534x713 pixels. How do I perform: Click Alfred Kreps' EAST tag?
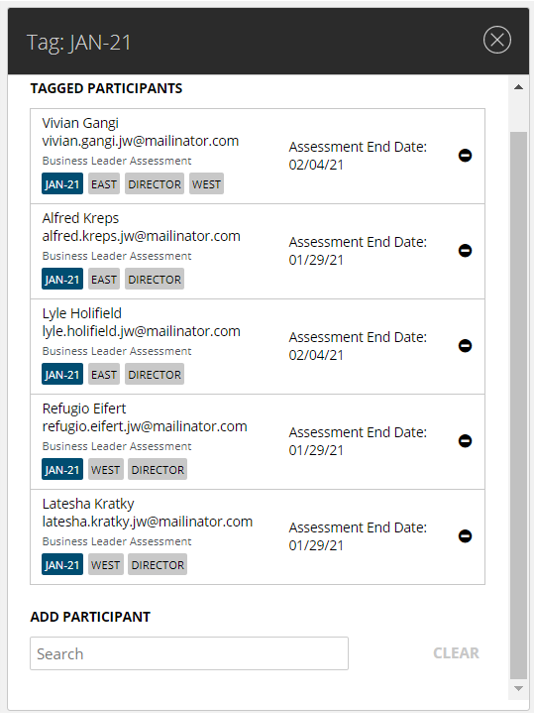point(104,279)
